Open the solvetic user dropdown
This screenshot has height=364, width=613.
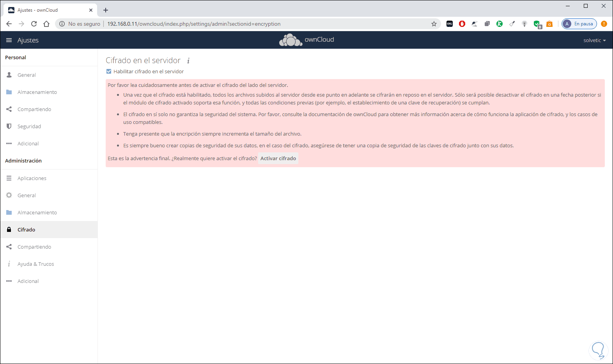[595, 41]
